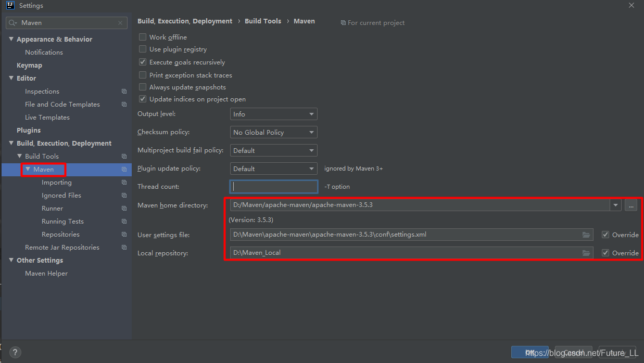Screen dimensions: 644x363
Task: Select Notifications settings page
Action: coord(44,52)
